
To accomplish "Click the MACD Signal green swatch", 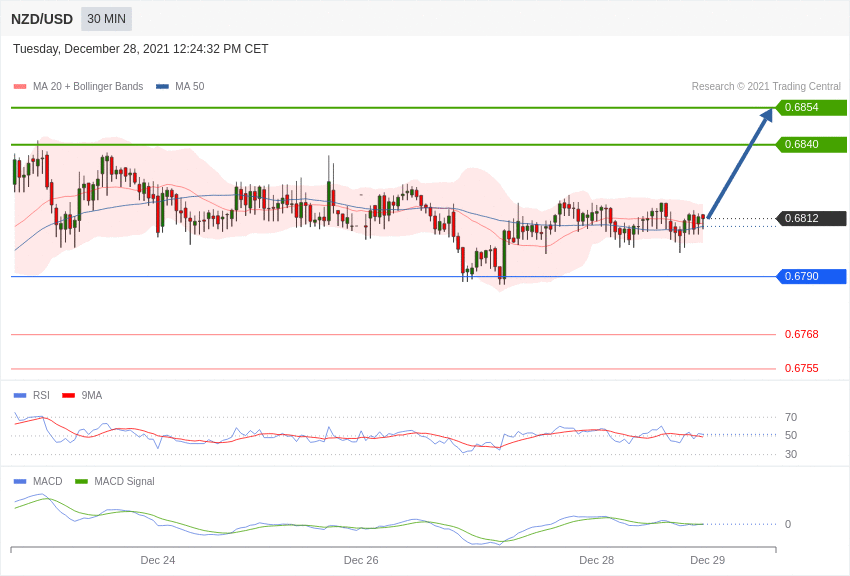I will pyautogui.click(x=81, y=481).
